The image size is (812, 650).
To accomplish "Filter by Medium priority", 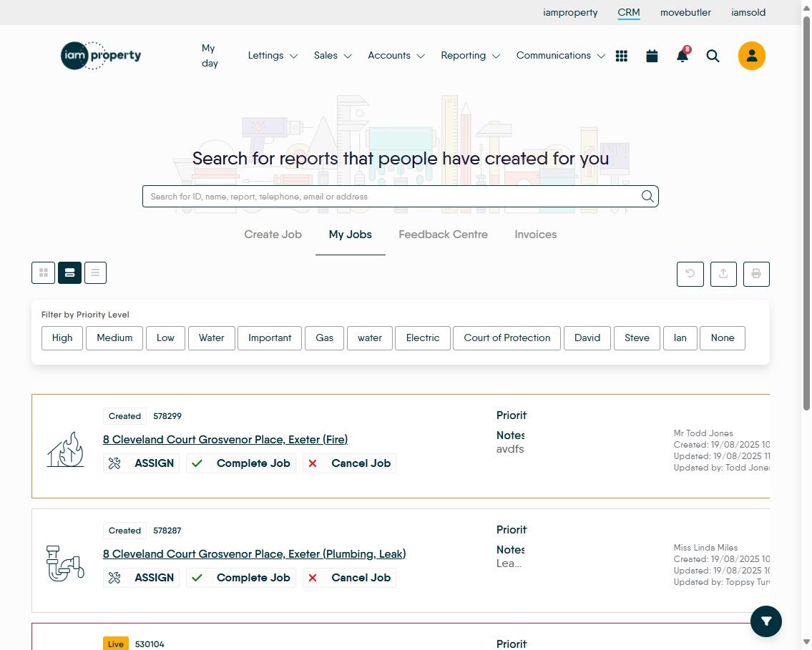I will 114,338.
